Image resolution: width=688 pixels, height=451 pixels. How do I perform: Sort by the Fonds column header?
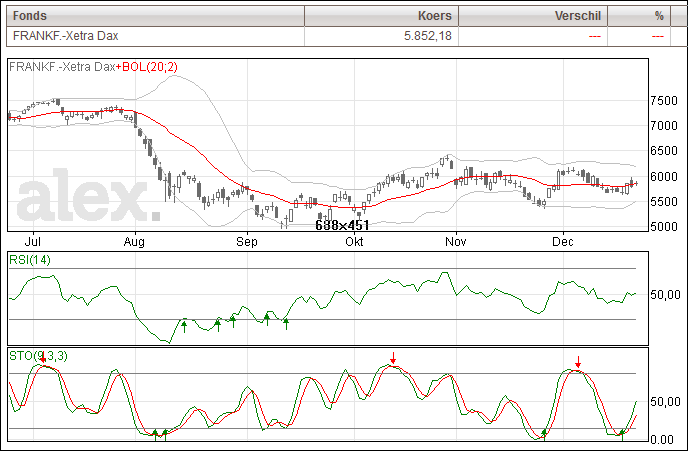tap(155, 16)
